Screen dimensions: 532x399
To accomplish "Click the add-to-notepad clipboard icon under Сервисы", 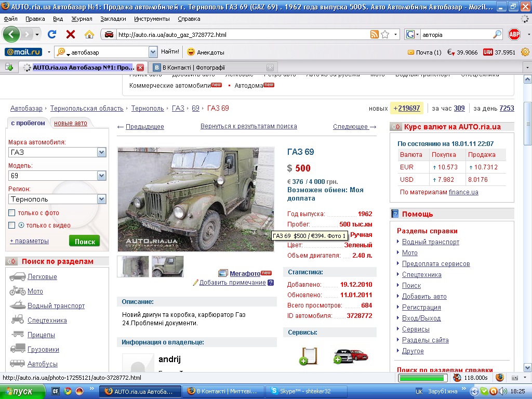I will 309,356.
